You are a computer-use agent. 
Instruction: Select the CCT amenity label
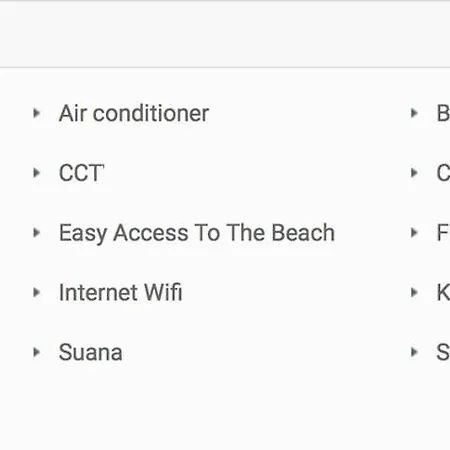[x=81, y=173]
